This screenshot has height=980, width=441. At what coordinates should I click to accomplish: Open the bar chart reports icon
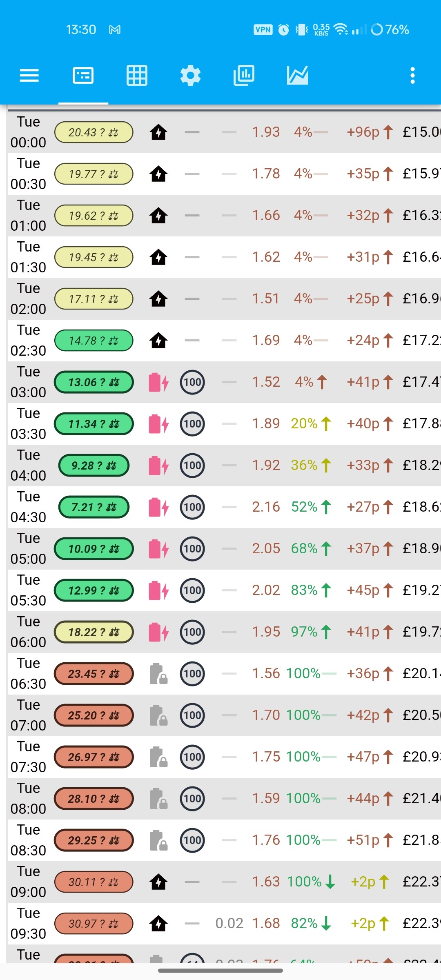click(x=244, y=76)
